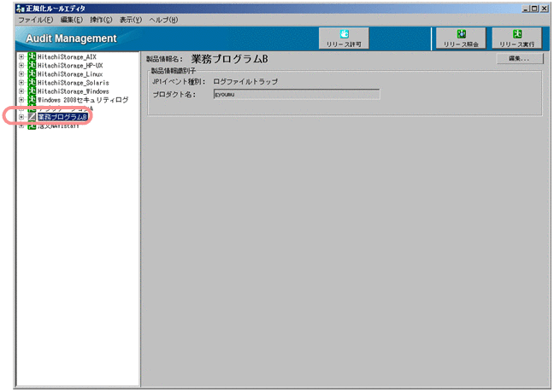The image size is (554, 392).
Task: Click the green icon beside HitachiStorage_Solaris
Action: coord(32,83)
